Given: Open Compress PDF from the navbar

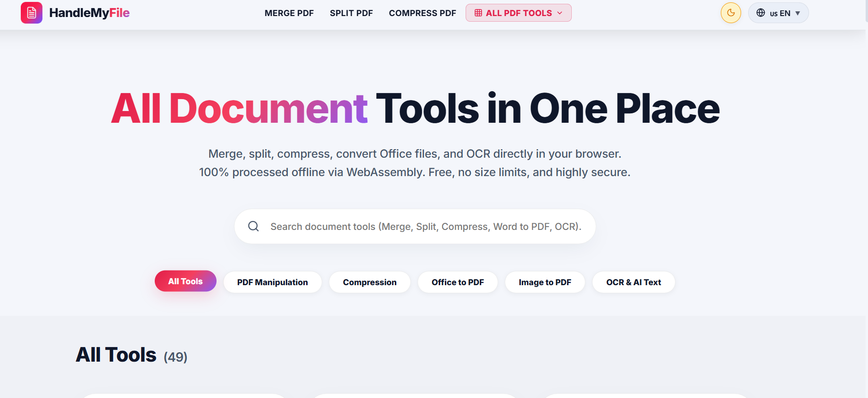Looking at the screenshot, I should (x=423, y=13).
